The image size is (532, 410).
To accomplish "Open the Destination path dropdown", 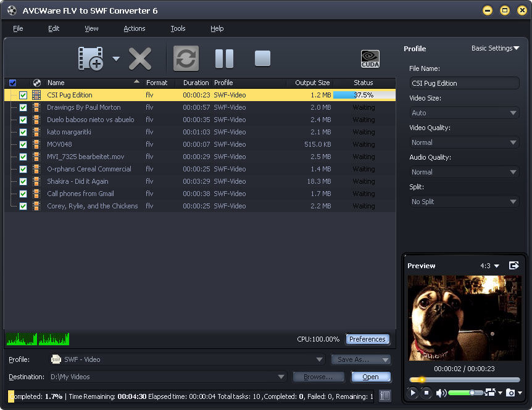I will click(x=167, y=377).
